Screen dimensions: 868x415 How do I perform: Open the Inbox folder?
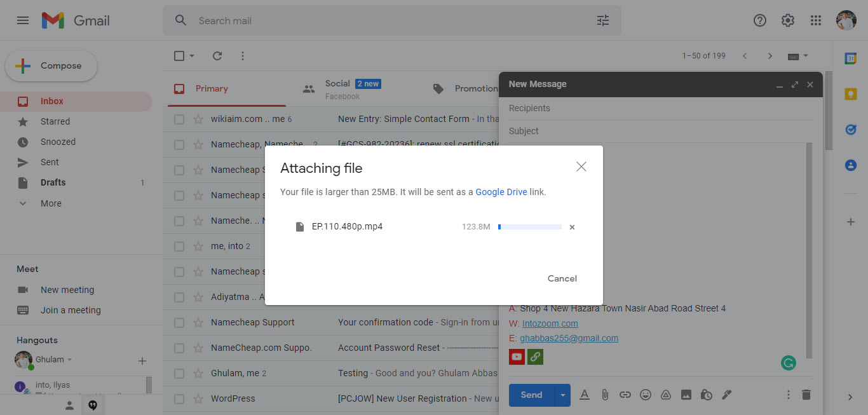point(76,101)
